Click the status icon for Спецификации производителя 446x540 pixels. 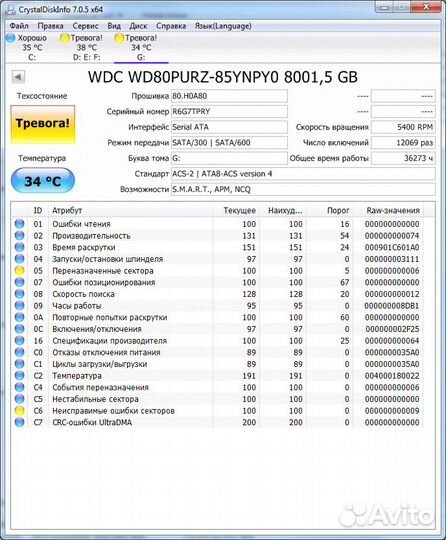coord(20,341)
